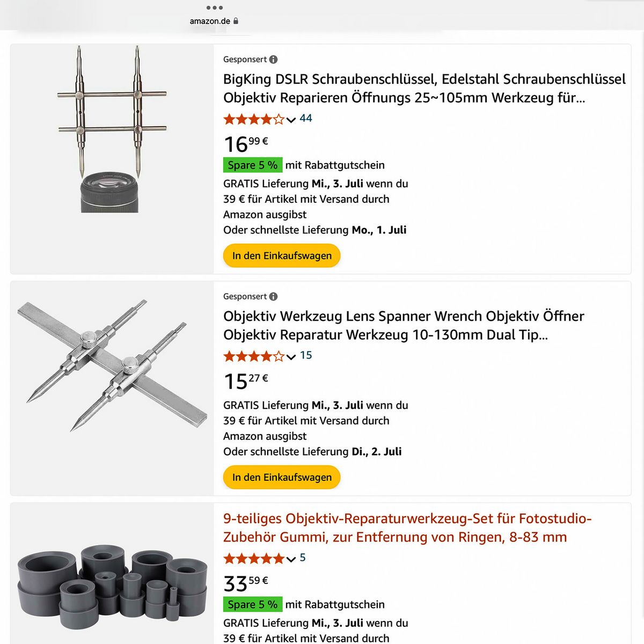
Task: Add Lens Spanner Wrench to Einkaufswagen
Action: click(x=282, y=477)
